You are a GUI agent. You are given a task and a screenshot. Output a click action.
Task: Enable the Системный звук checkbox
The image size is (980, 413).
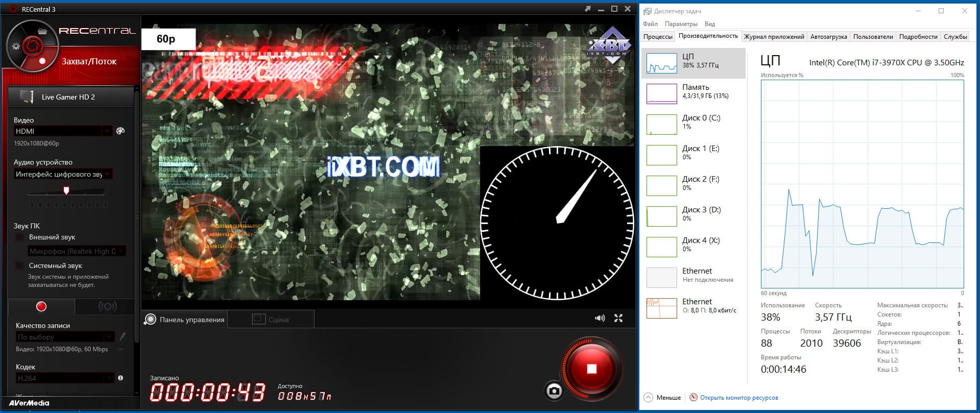tap(19, 265)
